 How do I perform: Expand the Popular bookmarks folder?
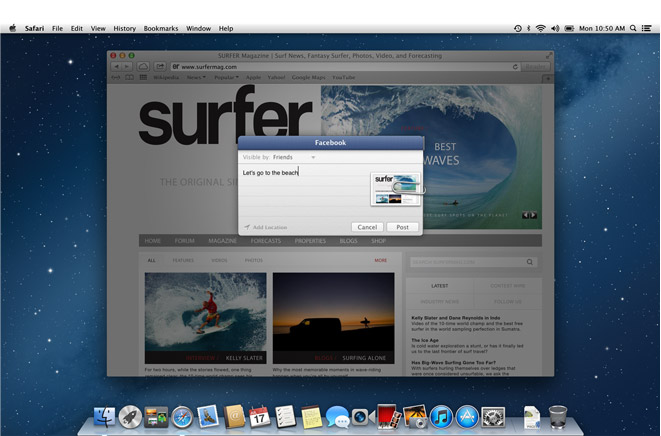click(x=227, y=78)
